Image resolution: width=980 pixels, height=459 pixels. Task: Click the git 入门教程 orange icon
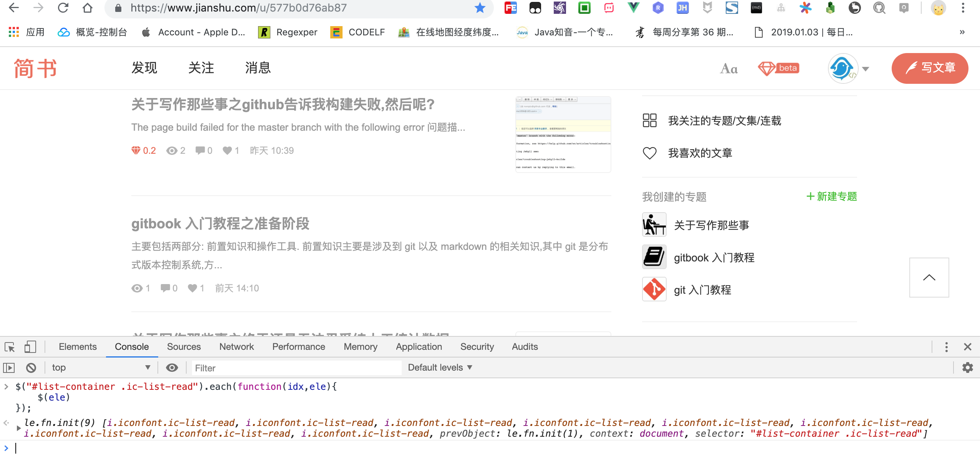[x=654, y=289]
